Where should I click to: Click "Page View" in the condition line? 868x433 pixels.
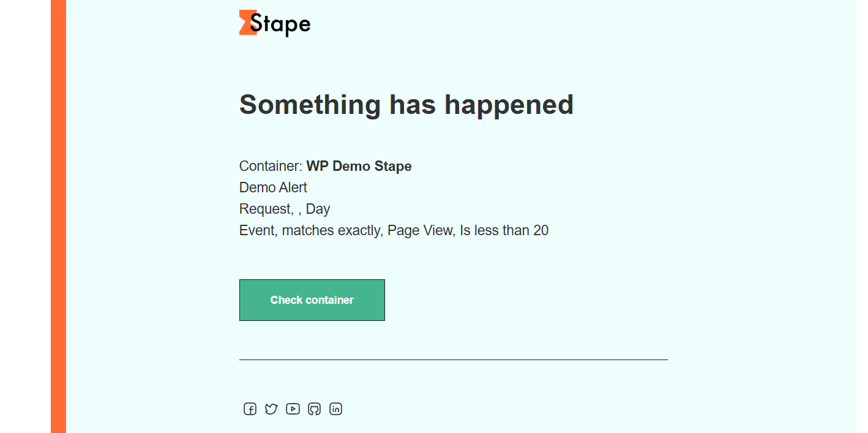421,230
